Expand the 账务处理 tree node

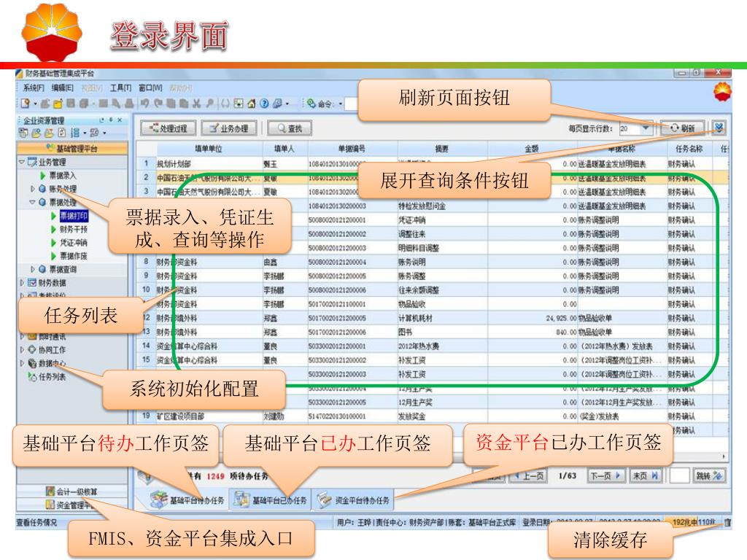(32, 189)
